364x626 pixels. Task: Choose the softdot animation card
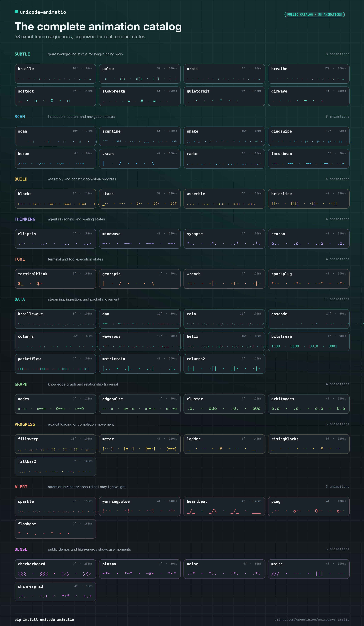(x=55, y=96)
